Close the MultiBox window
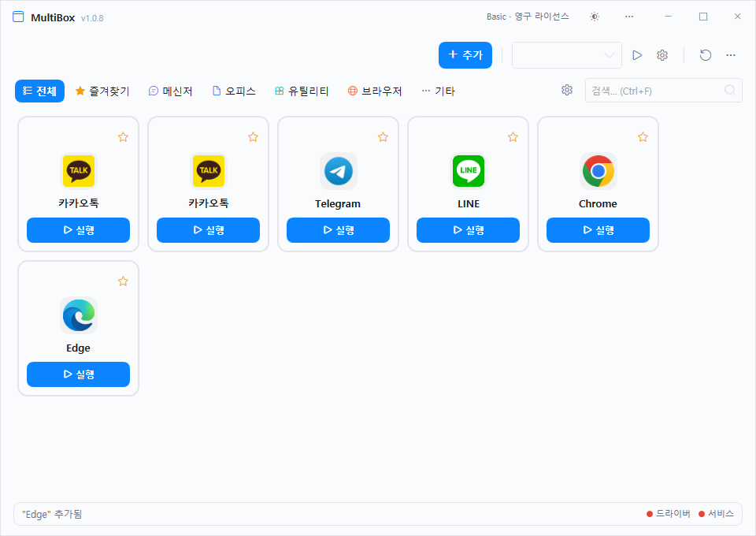756x536 pixels. pyautogui.click(x=738, y=17)
